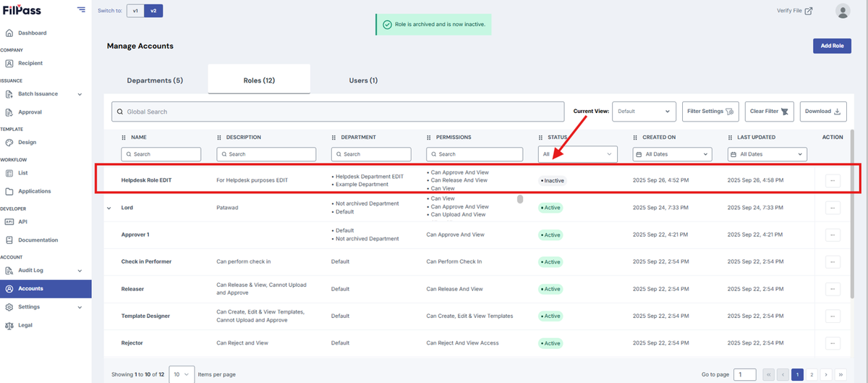Click the Settings gear icon

pyautogui.click(x=9, y=307)
